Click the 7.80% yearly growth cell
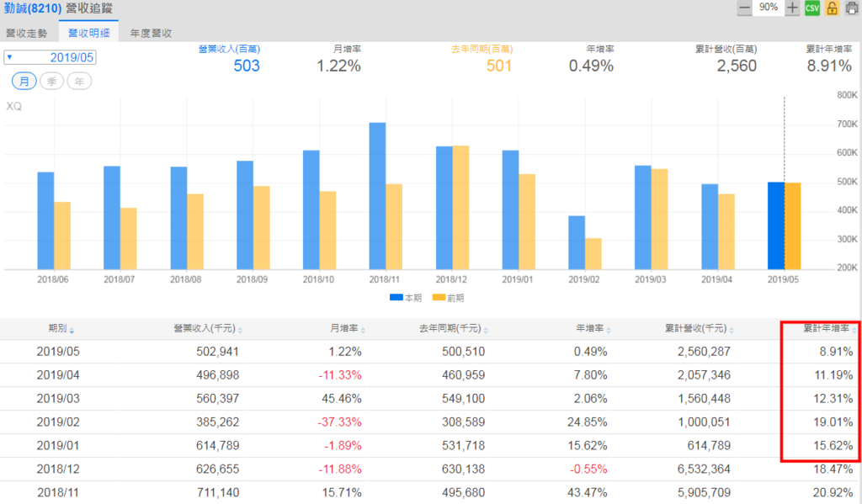Viewport: 862px width, 504px height. click(x=590, y=375)
